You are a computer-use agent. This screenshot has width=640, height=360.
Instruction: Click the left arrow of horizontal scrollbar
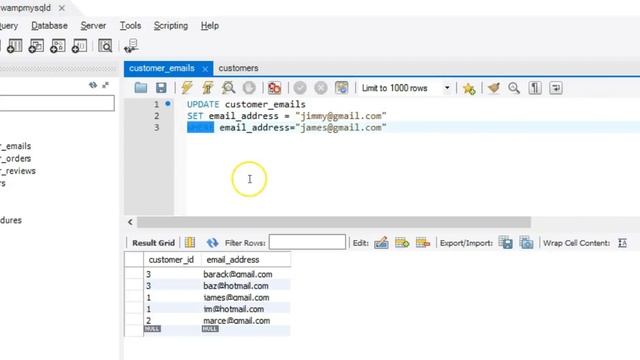coord(130,222)
